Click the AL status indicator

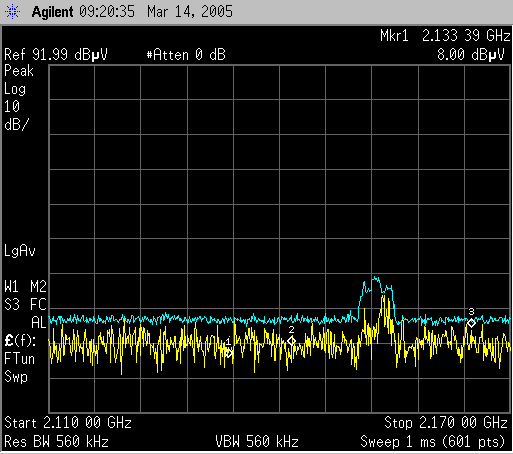38,323
